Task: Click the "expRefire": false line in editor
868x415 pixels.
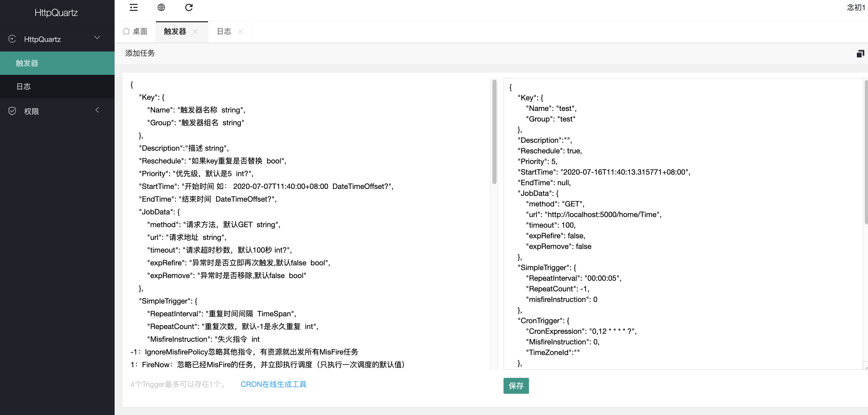Action: 555,236
